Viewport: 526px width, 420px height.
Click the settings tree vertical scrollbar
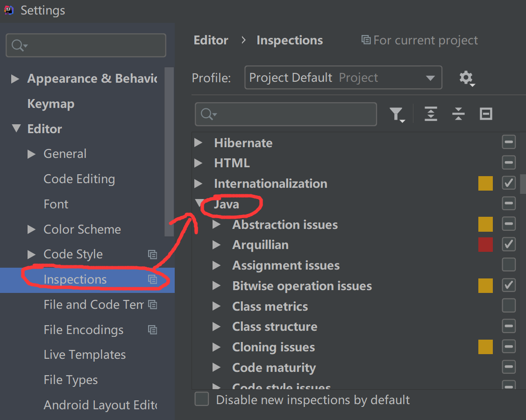point(169,152)
